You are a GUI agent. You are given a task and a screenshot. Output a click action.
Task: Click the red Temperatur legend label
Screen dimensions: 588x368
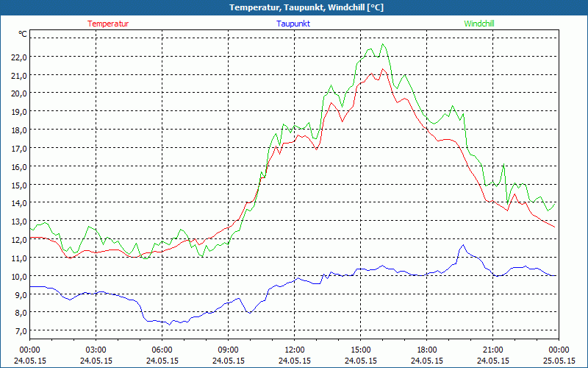tap(108, 24)
